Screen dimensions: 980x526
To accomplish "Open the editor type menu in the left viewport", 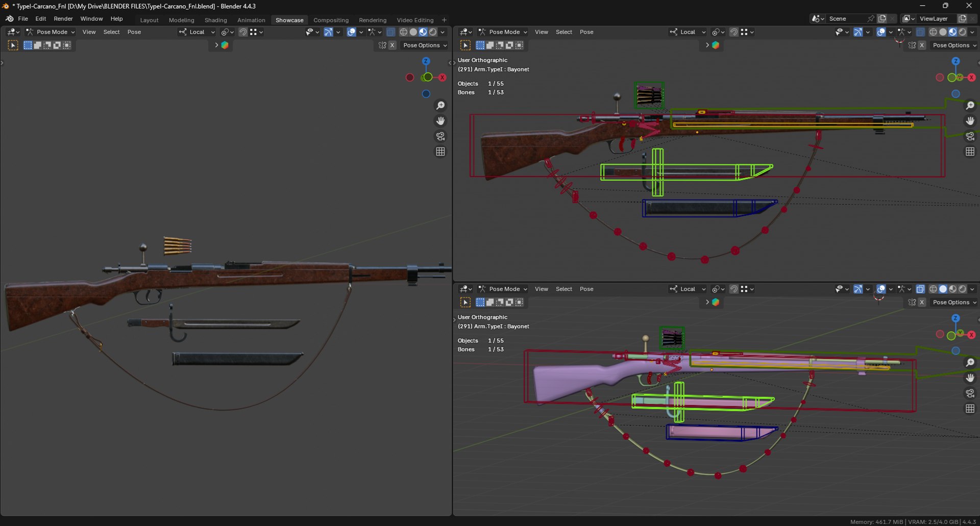I will point(13,32).
